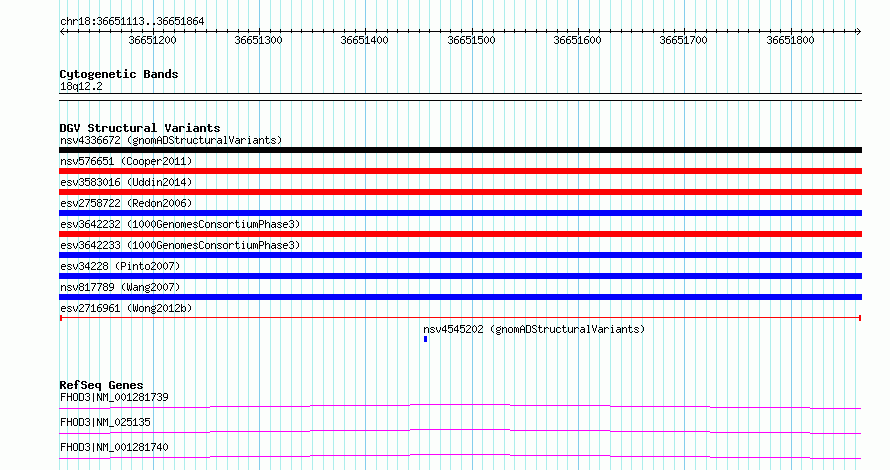Click the nsv4336672 gnomADStructuralVariants label
The width and height of the screenshot is (890, 470).
pos(171,140)
